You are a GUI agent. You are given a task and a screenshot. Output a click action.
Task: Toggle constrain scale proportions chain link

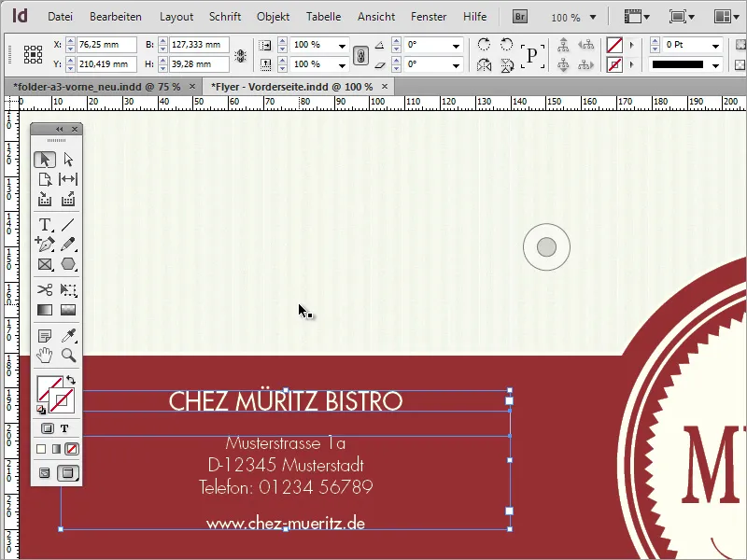(x=360, y=55)
